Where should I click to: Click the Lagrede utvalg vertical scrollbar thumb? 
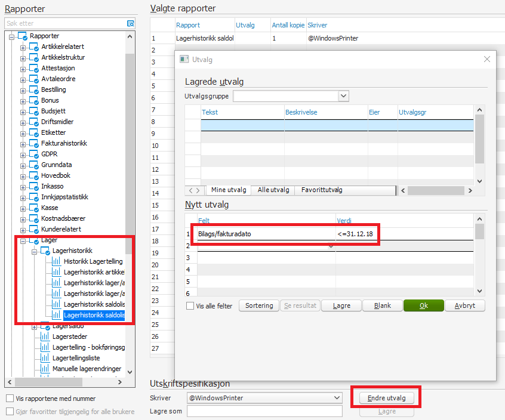pyautogui.click(x=479, y=139)
